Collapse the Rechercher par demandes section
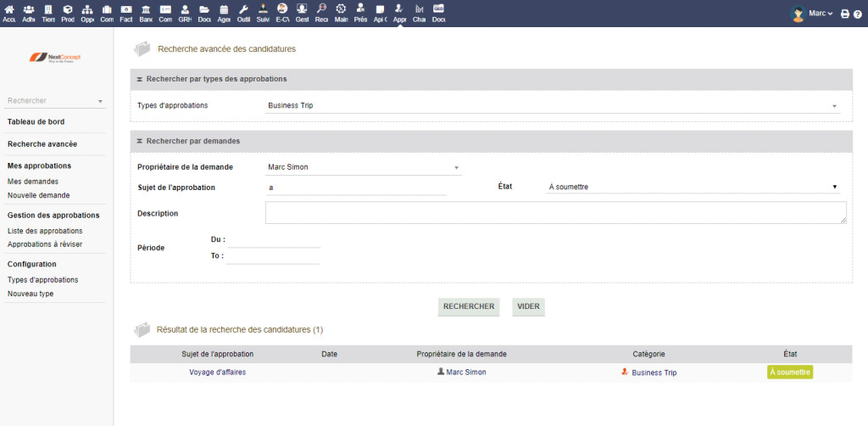The image size is (868, 426). tap(139, 140)
